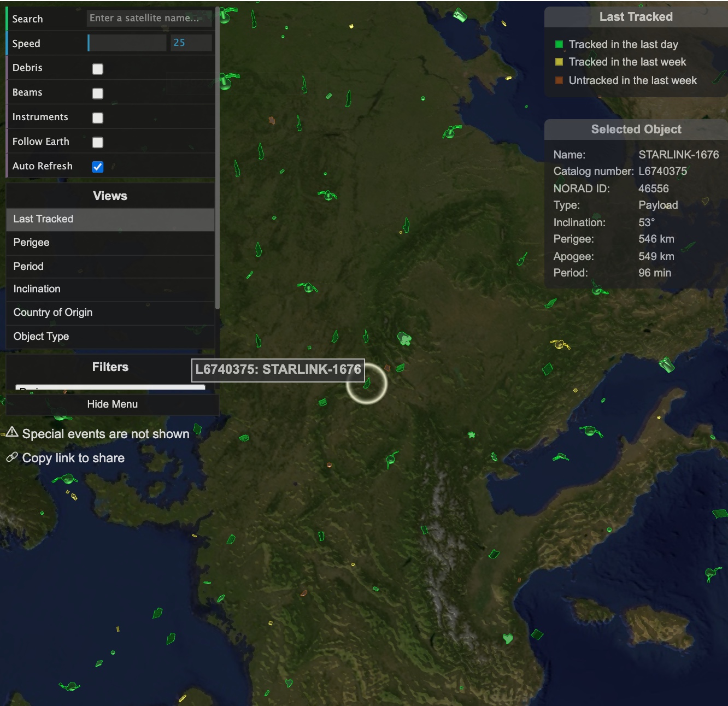
Task: Click the NORAD ID value 46556
Action: click(654, 189)
